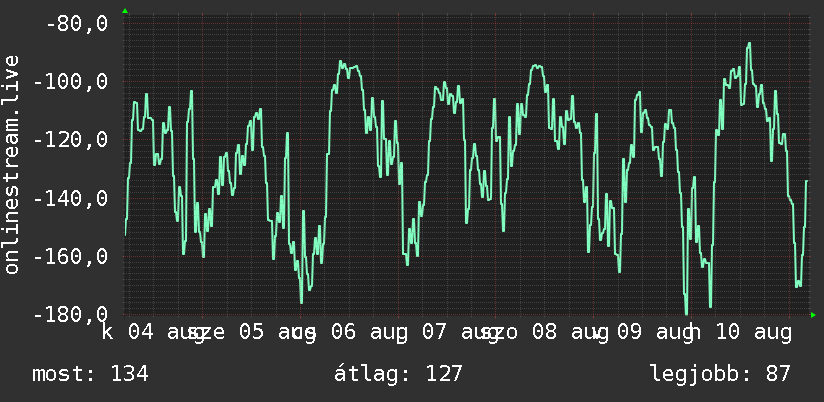Viewport: 824px width, 402px height.
Task: Click the -120,0 y-axis label
Action: click(70, 141)
